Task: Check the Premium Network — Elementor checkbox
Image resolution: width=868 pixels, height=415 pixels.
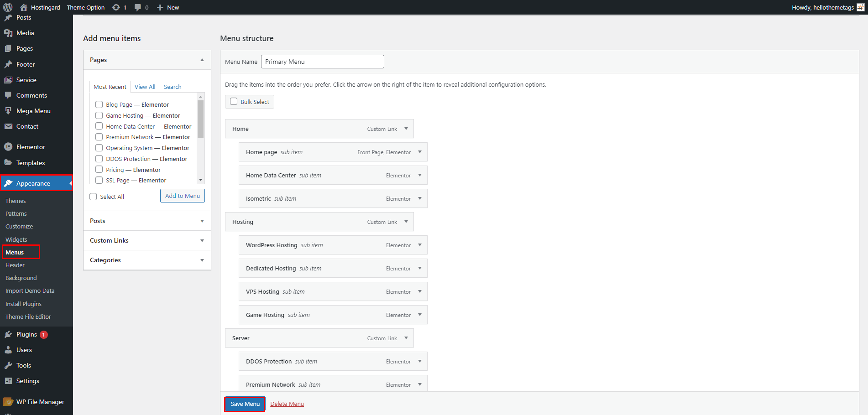Action: point(99,137)
